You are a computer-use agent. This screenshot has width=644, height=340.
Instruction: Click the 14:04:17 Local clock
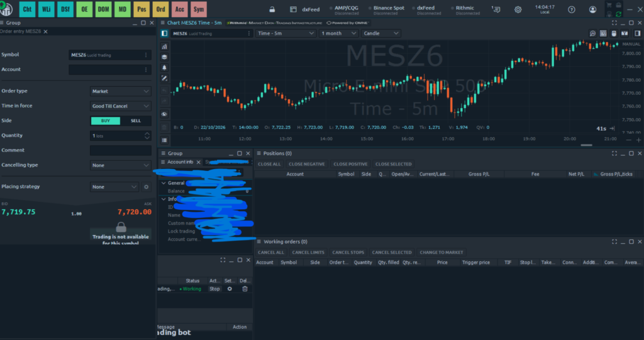(x=545, y=9)
